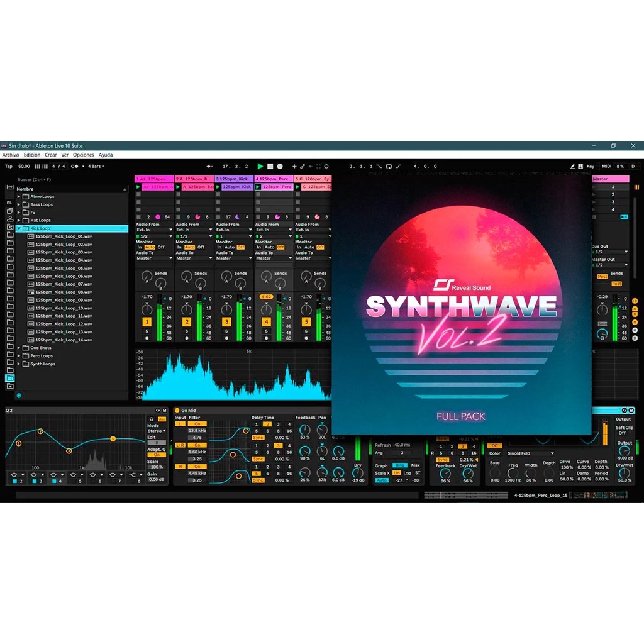Expand the Hat Loops folder
The width and height of the screenshot is (644, 644).
click(18, 220)
